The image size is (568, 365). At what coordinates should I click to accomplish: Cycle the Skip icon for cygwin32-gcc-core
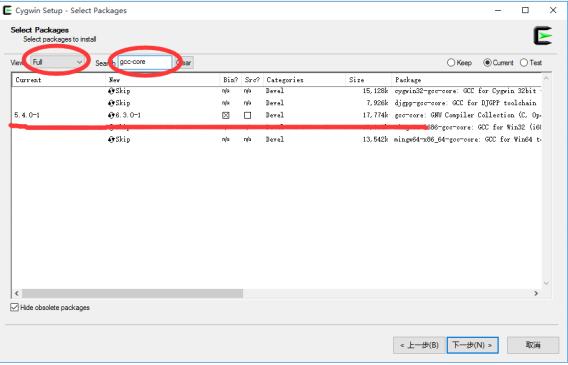point(111,91)
